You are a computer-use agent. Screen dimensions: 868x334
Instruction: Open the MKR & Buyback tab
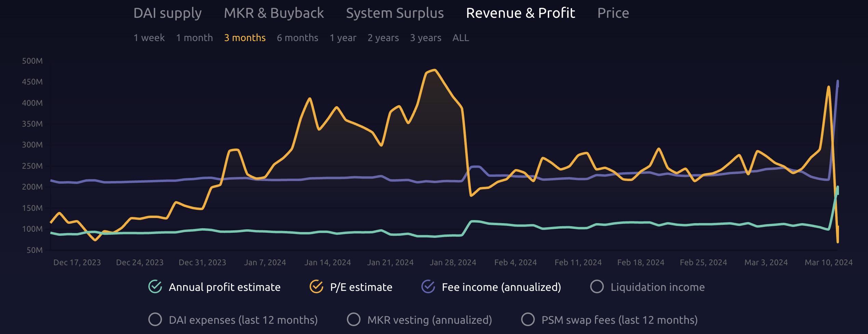point(274,13)
